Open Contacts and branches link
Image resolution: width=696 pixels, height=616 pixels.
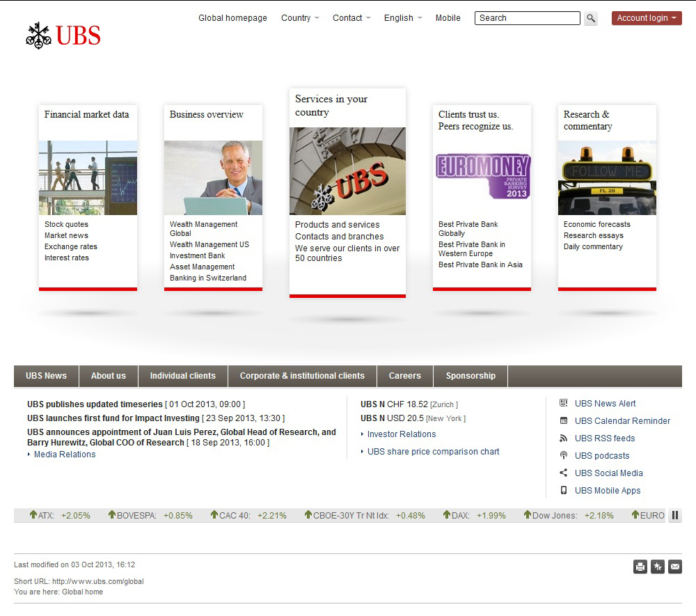[340, 237]
